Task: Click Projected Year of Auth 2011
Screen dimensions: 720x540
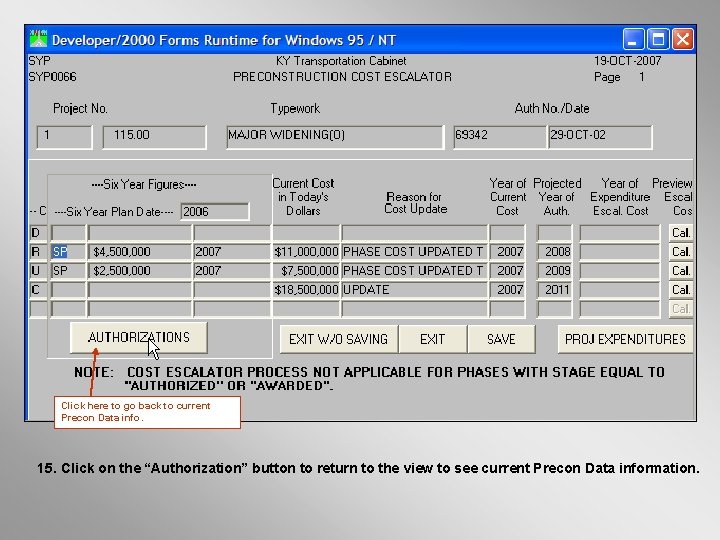Action: coord(555,290)
